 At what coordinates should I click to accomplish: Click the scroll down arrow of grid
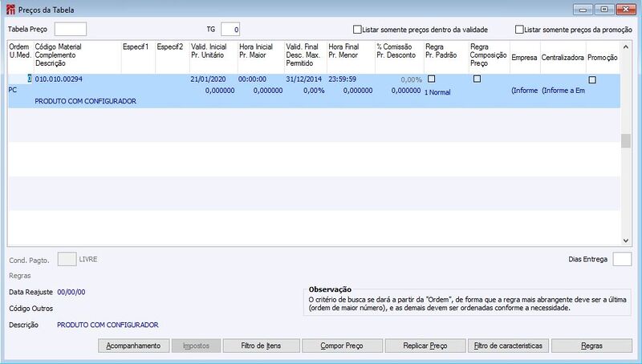(626, 241)
